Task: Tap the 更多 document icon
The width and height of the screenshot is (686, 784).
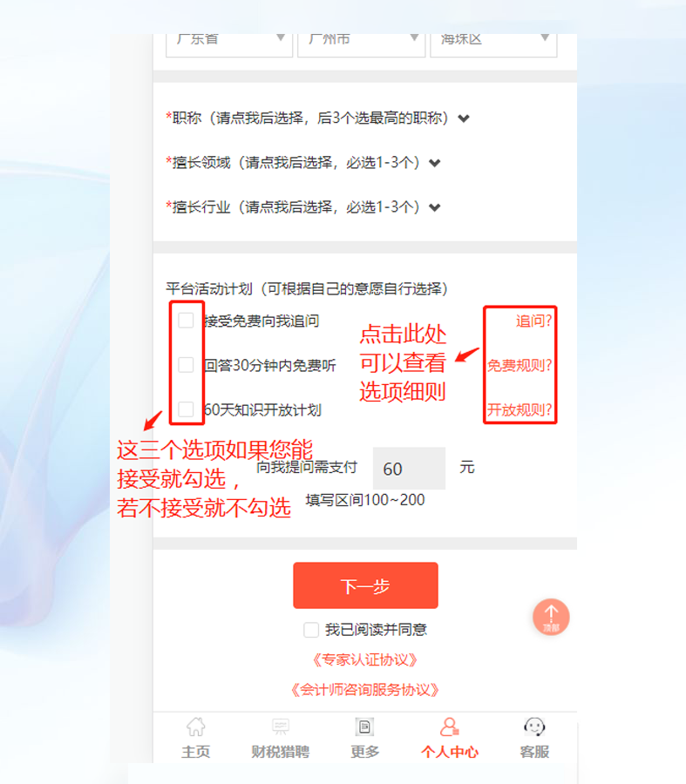Action: tap(364, 727)
